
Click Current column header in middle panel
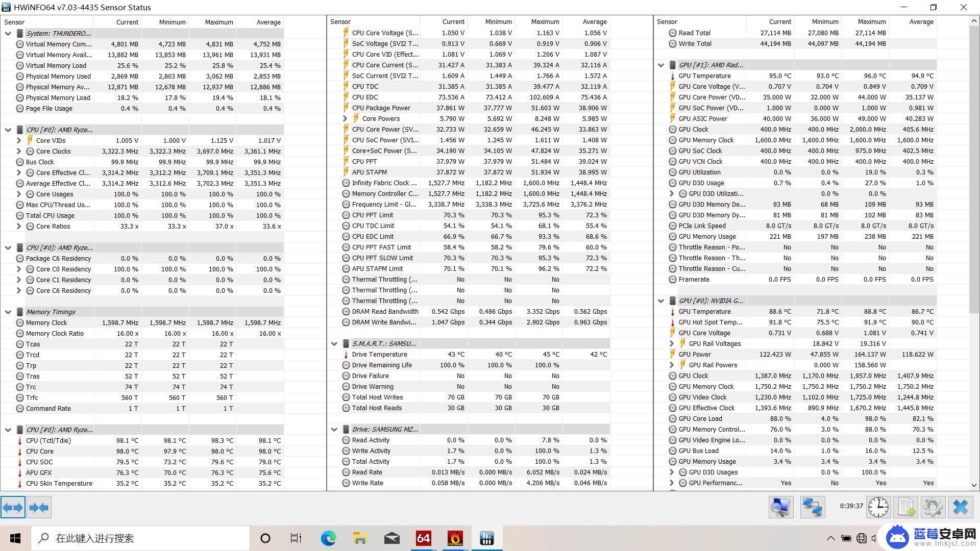coord(444,21)
